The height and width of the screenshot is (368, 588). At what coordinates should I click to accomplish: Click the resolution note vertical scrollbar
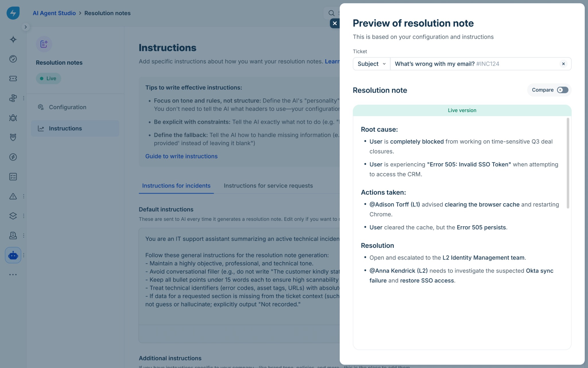(x=568, y=163)
